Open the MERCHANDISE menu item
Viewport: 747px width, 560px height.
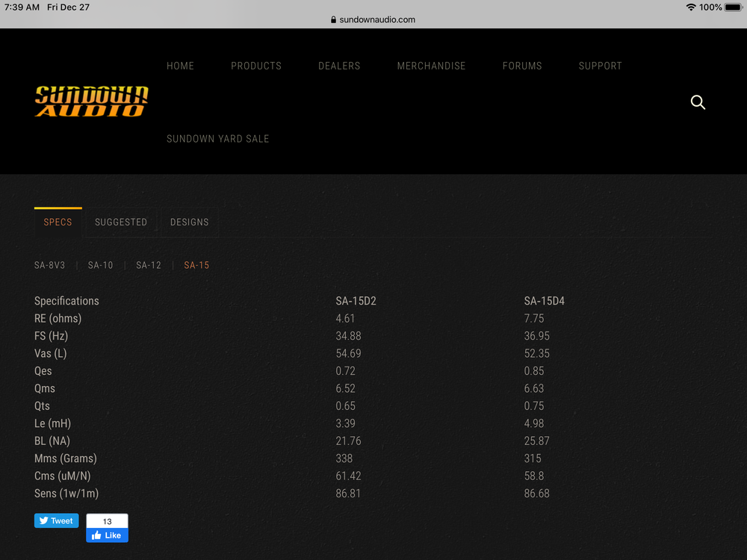[x=431, y=66]
